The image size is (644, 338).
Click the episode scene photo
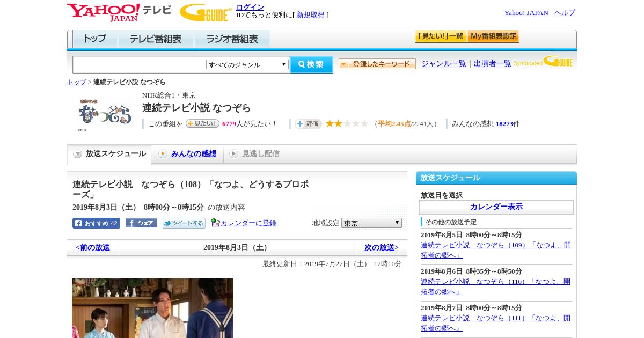[x=152, y=308]
